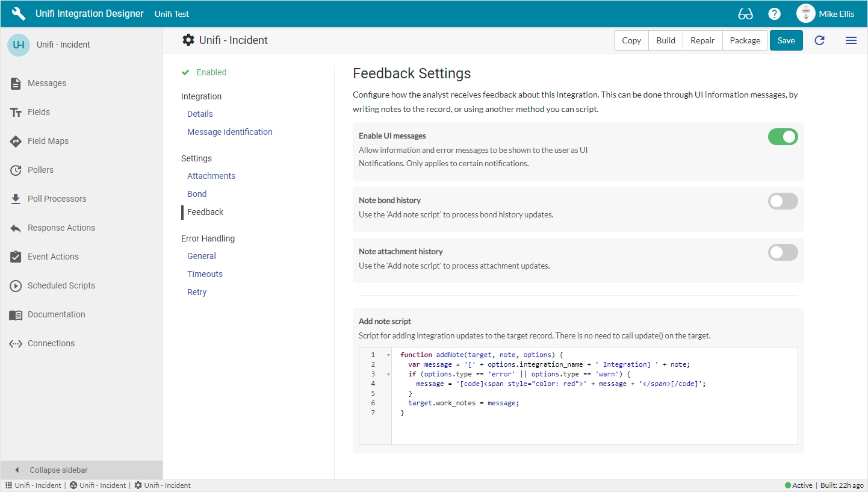Image resolution: width=868 pixels, height=492 pixels.
Task: Collapse the left sidebar
Action: point(58,470)
